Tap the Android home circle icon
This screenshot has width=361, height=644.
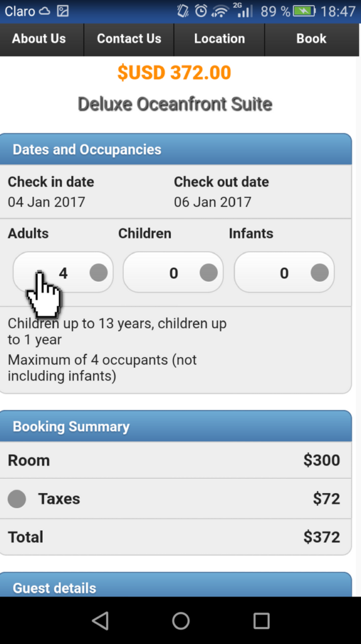(181, 621)
